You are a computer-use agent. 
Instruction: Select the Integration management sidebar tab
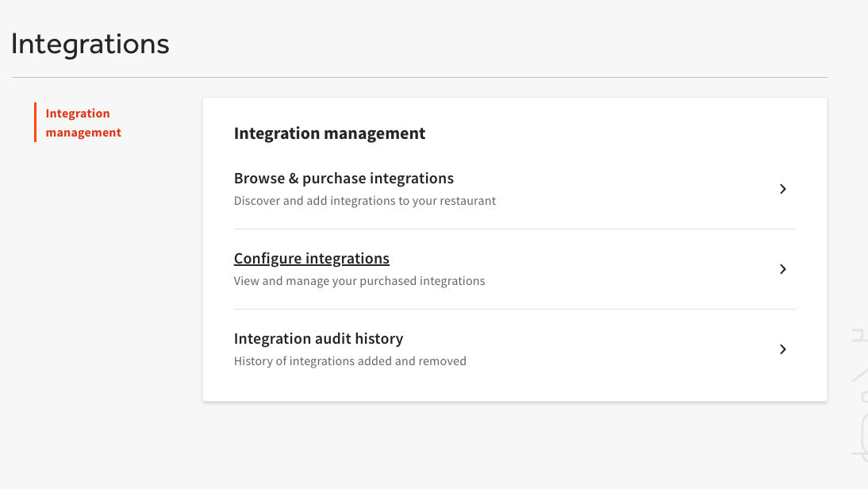tap(83, 123)
